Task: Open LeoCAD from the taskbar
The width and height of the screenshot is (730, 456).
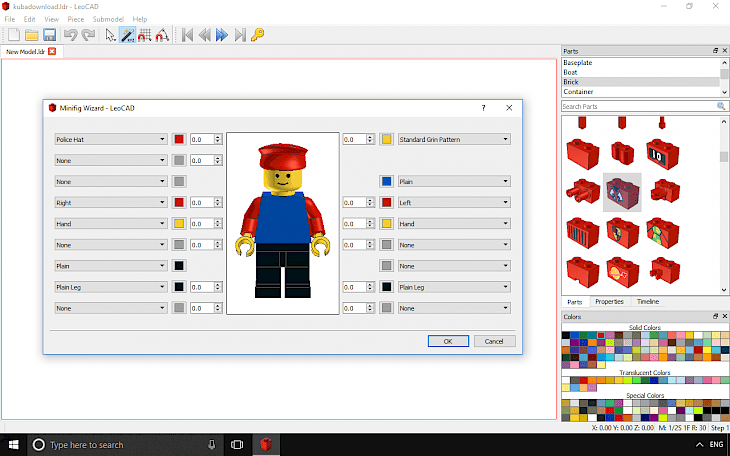Action: pyautogui.click(x=266, y=444)
